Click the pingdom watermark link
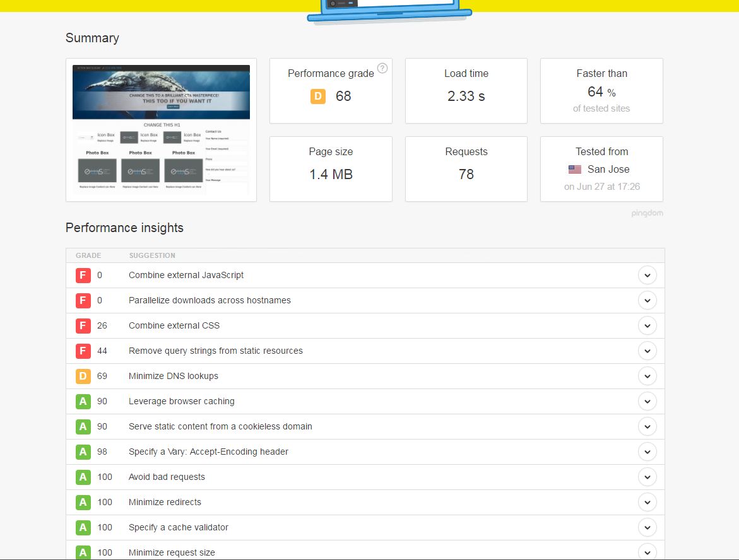739x560 pixels. [x=647, y=213]
